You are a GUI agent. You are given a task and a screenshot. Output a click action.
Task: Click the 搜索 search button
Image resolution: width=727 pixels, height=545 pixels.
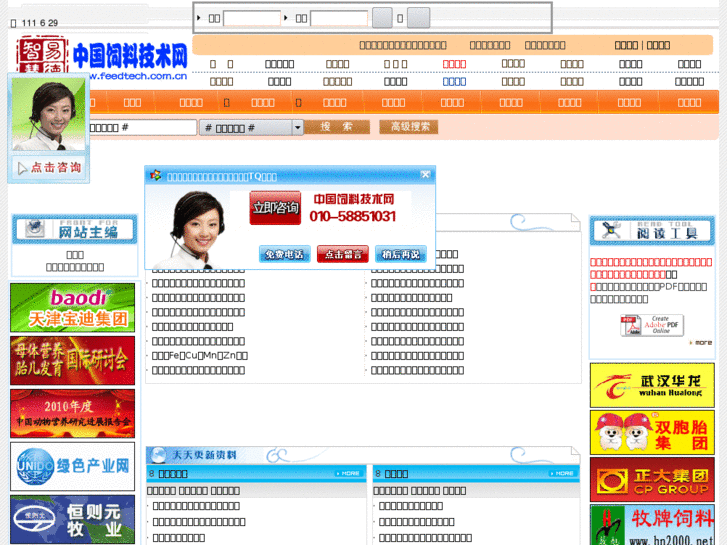click(x=337, y=127)
